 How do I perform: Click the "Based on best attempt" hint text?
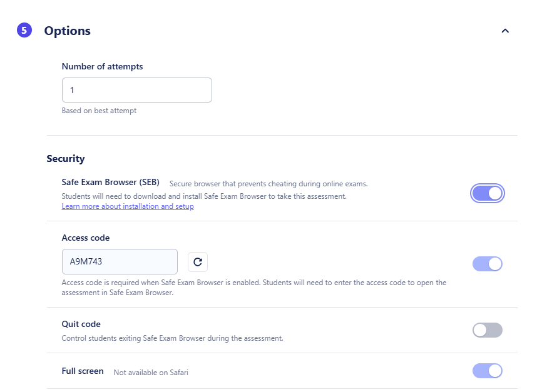point(99,111)
